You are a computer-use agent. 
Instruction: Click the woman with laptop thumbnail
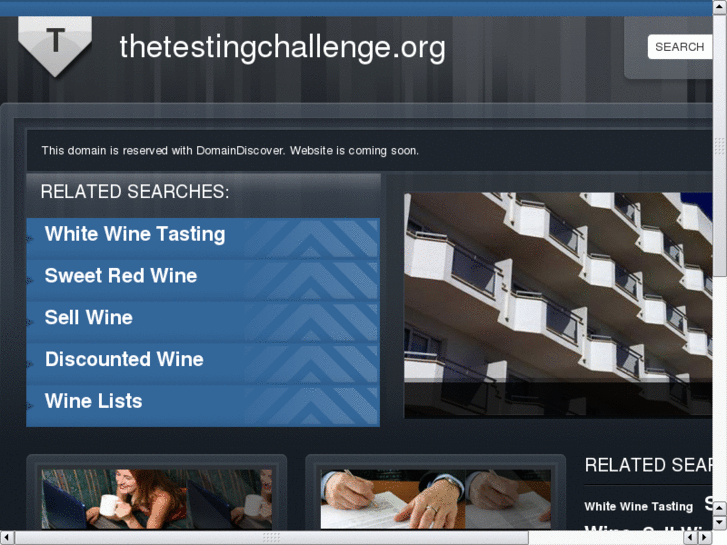[157, 499]
